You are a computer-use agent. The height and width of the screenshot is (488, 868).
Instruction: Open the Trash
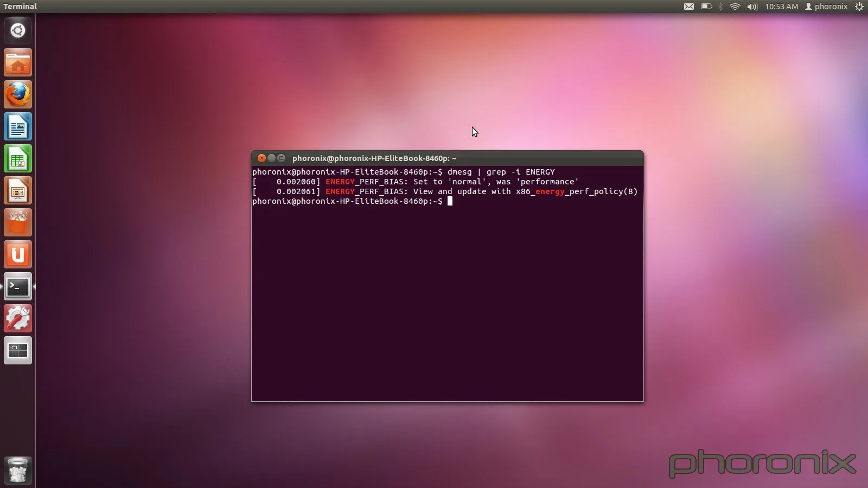pos(18,470)
